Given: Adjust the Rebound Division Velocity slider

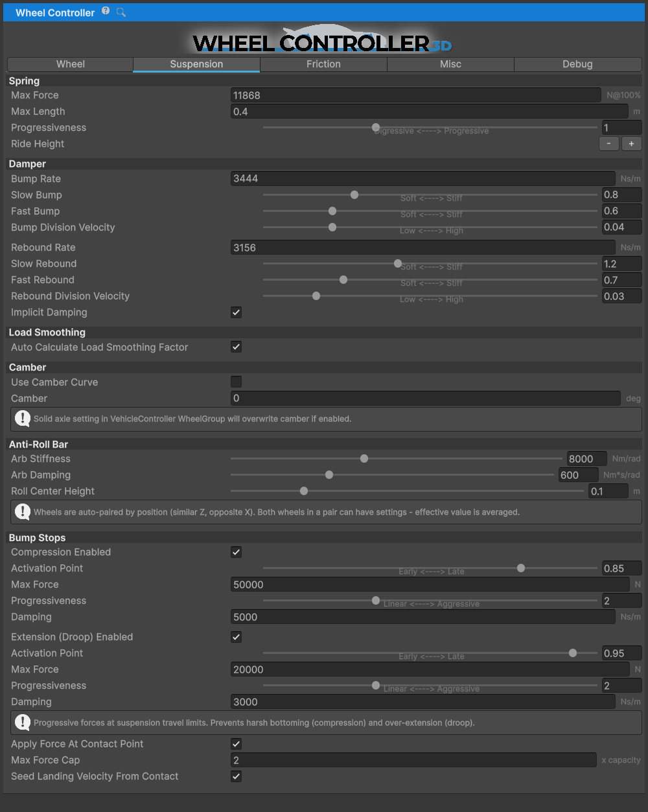Looking at the screenshot, I should (430, 296).
